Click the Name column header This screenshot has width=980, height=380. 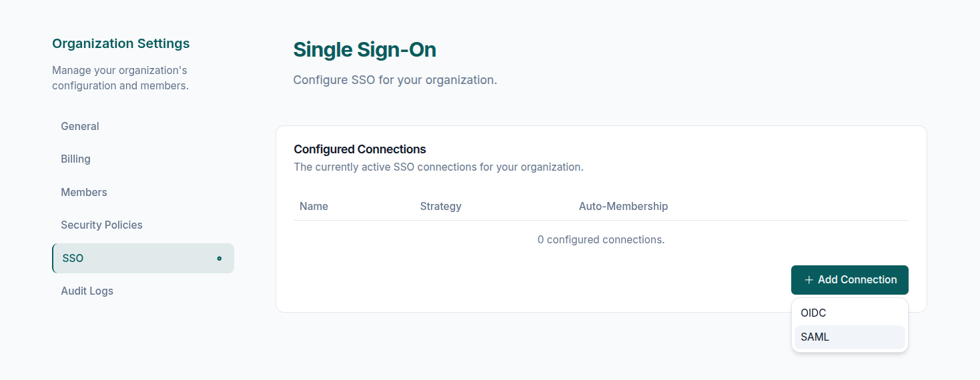[314, 207]
